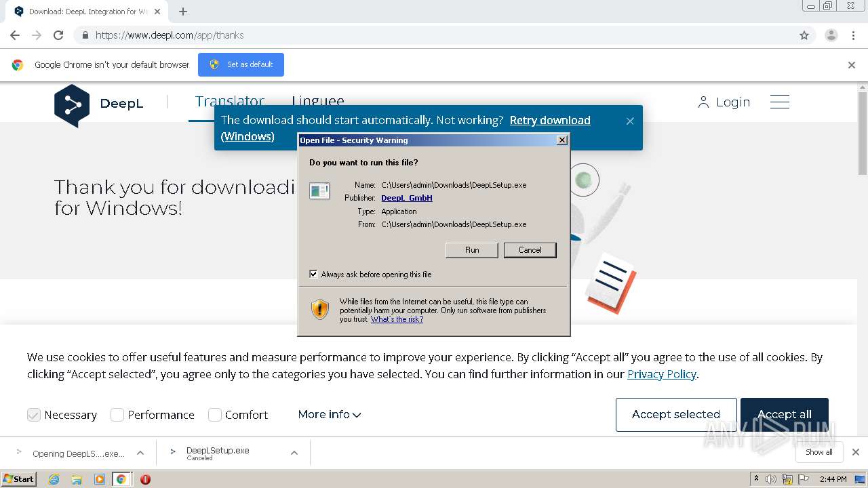The width and height of the screenshot is (868, 488).
Task: Open the media player taskbar icon
Action: (x=99, y=479)
